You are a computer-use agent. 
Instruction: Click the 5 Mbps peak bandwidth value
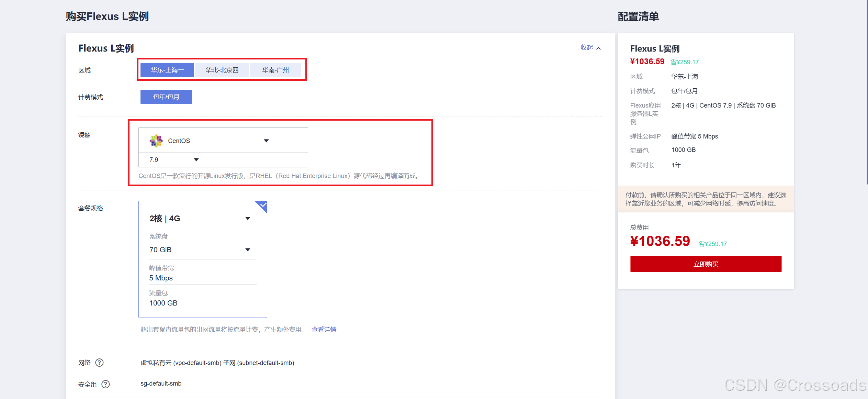[x=161, y=278]
